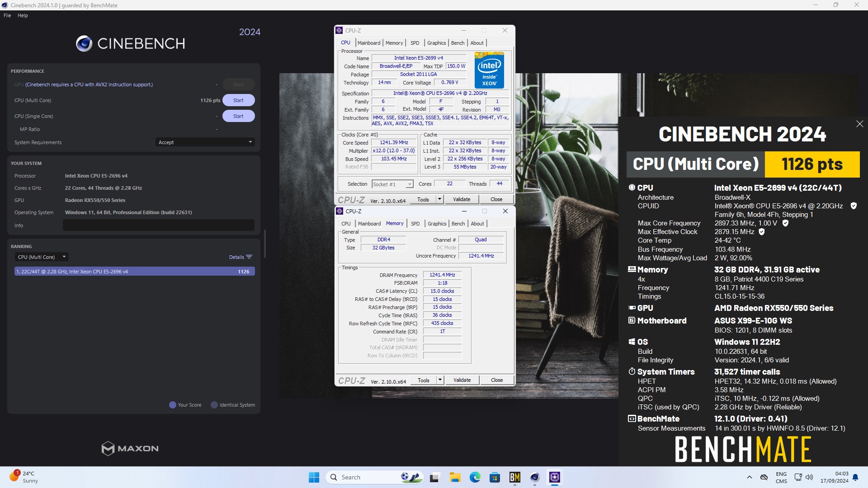Open the System Requirements Accept dropdown

coord(205,142)
